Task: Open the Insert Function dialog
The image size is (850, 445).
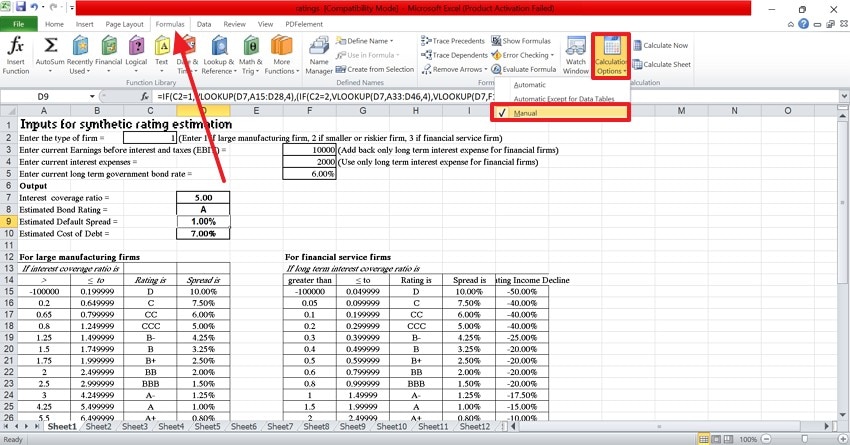Action: pos(16,55)
